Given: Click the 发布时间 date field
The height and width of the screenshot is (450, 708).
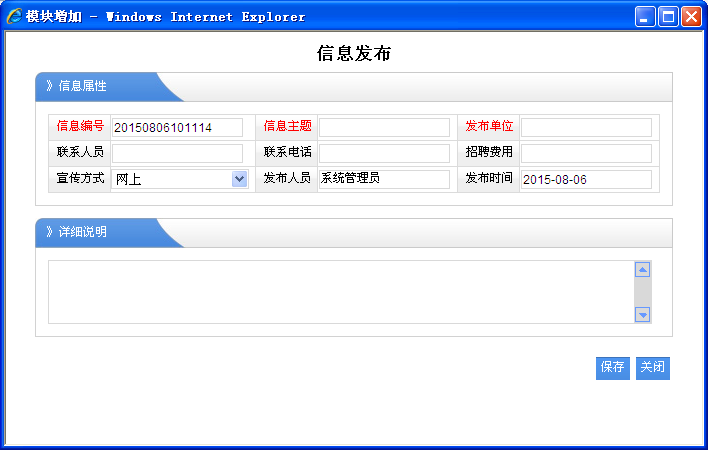Looking at the screenshot, I should pos(586,179).
